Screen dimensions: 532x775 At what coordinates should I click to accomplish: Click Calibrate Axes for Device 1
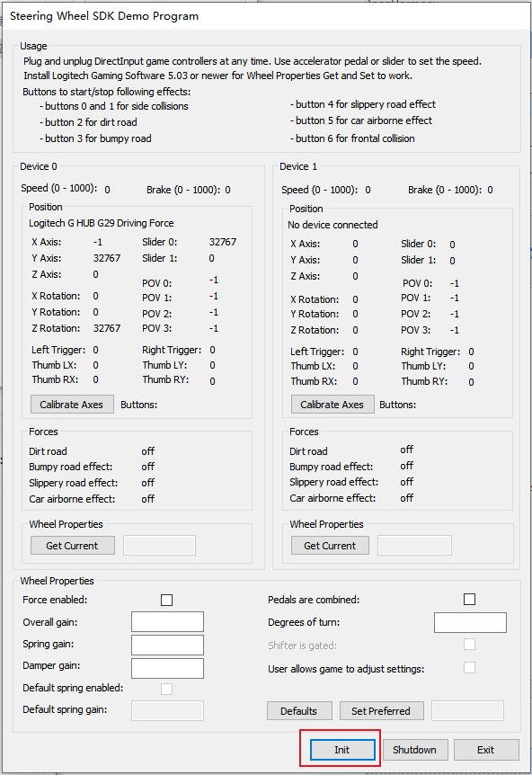(332, 405)
